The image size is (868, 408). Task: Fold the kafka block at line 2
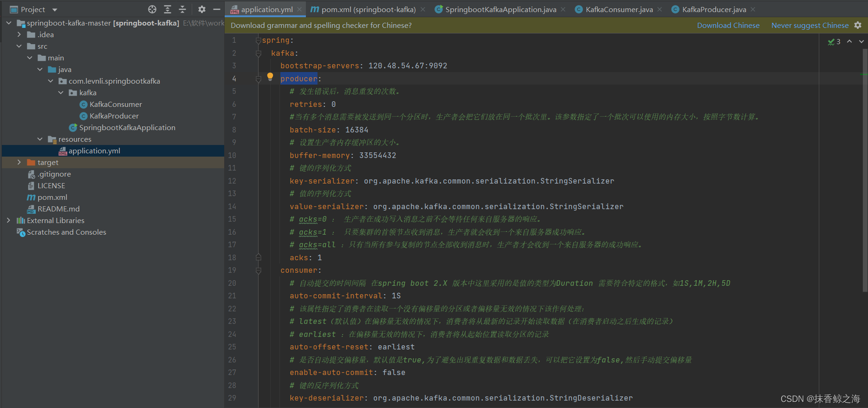coord(259,53)
